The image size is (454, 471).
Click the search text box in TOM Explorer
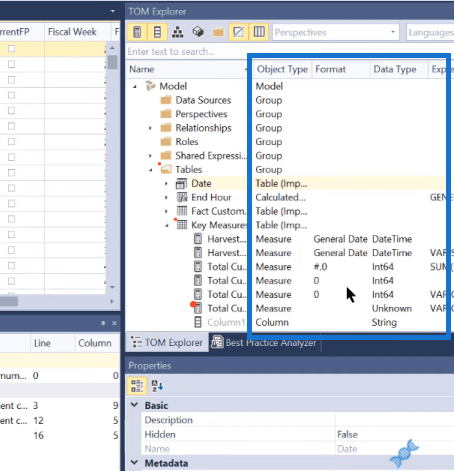[x=187, y=52]
